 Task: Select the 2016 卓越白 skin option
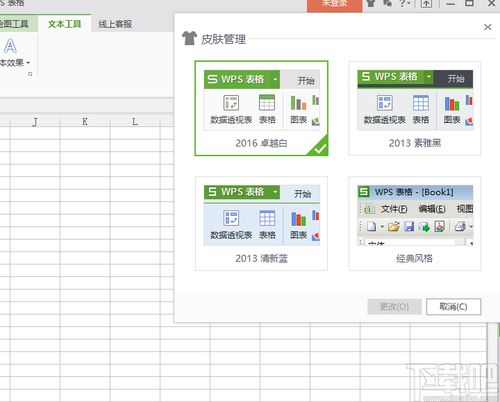point(261,108)
